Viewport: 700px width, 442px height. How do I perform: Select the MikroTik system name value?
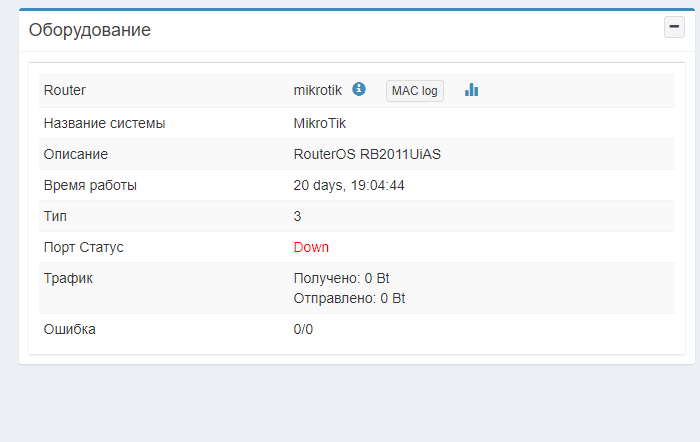pyautogui.click(x=322, y=123)
